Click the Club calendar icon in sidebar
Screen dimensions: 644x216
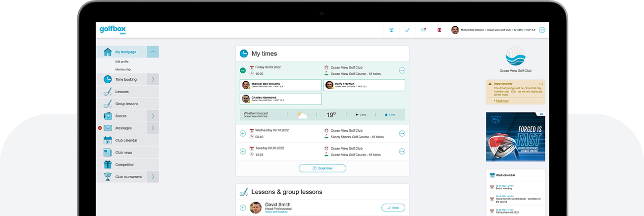pyautogui.click(x=107, y=140)
